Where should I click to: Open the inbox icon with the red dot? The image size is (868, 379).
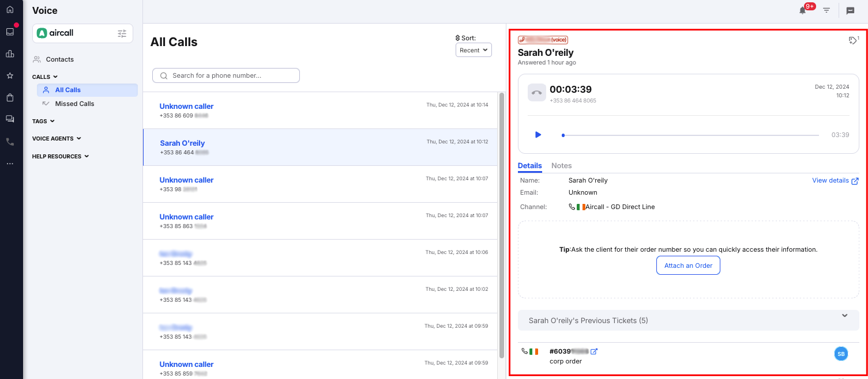[10, 32]
